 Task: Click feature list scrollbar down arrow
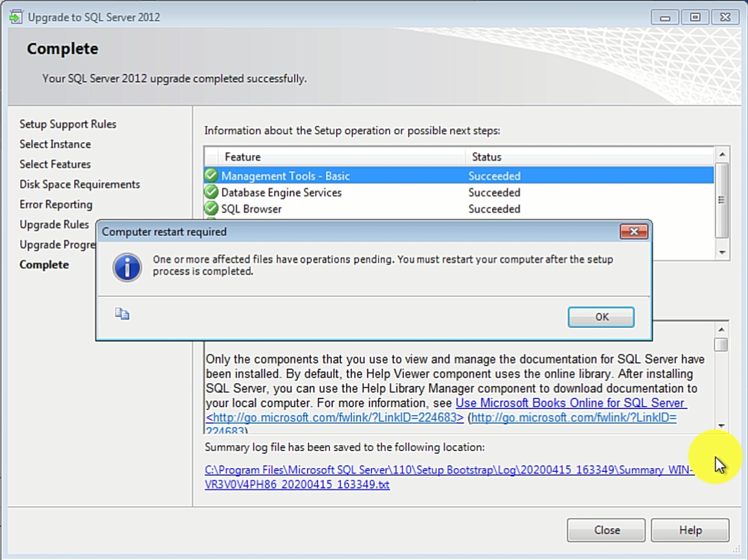722,252
